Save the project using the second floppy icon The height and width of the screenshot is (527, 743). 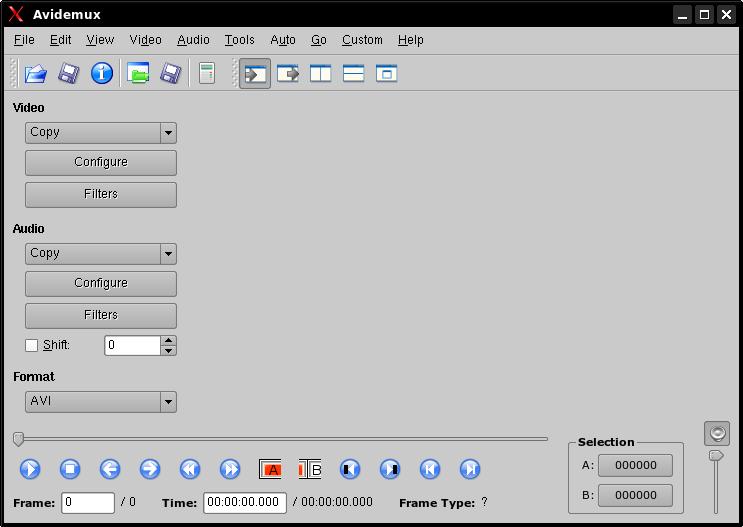[171, 73]
